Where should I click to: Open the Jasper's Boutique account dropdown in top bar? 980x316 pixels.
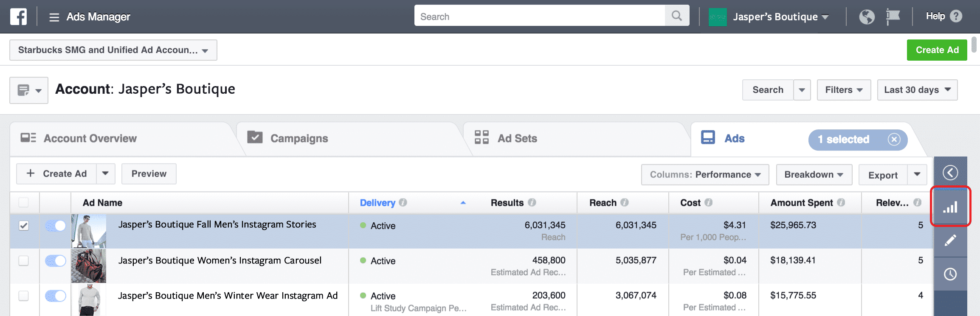pyautogui.click(x=780, y=17)
